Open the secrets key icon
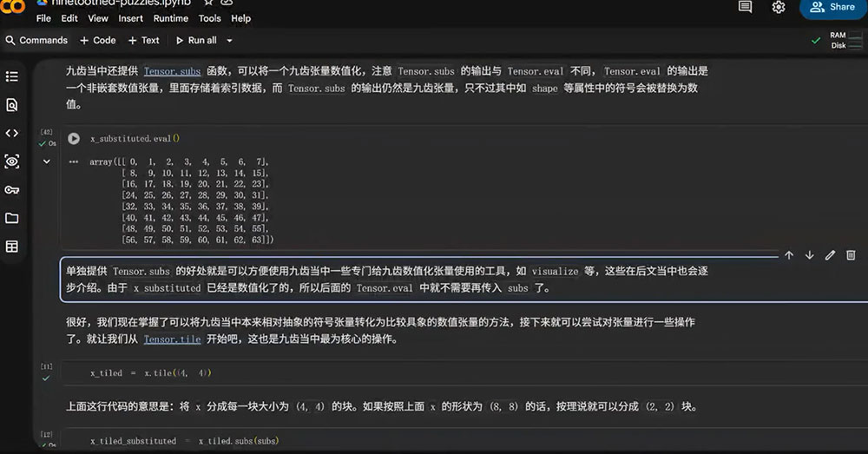 pyautogui.click(x=11, y=190)
